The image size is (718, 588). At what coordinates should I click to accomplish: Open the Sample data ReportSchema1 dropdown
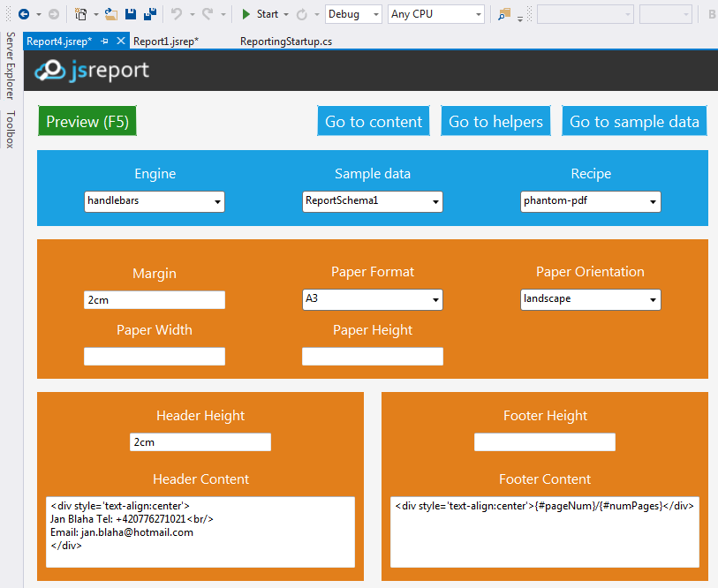(373, 201)
